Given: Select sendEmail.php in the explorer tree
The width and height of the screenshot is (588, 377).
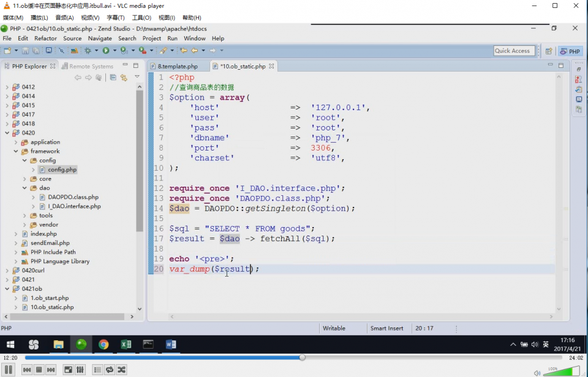Looking at the screenshot, I should [x=50, y=243].
